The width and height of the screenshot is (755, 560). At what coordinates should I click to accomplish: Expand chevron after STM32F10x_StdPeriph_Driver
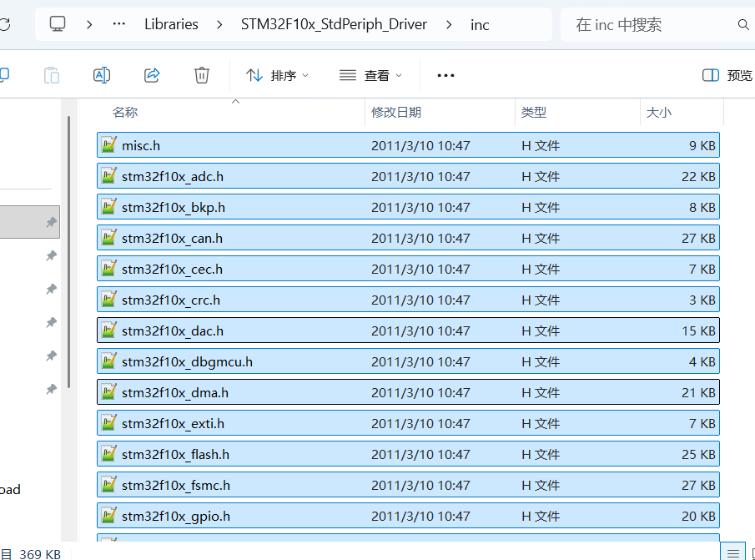(449, 24)
